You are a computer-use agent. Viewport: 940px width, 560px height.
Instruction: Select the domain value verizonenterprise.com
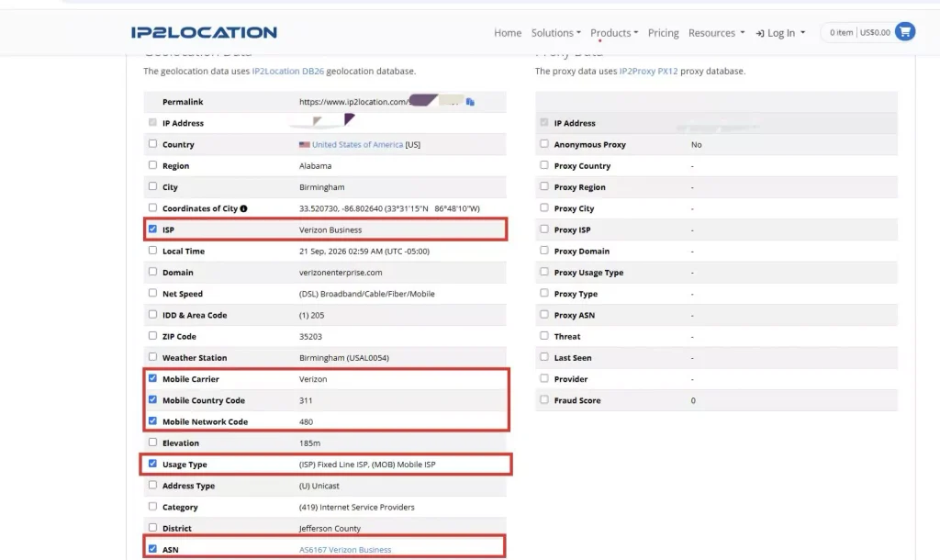coord(341,273)
